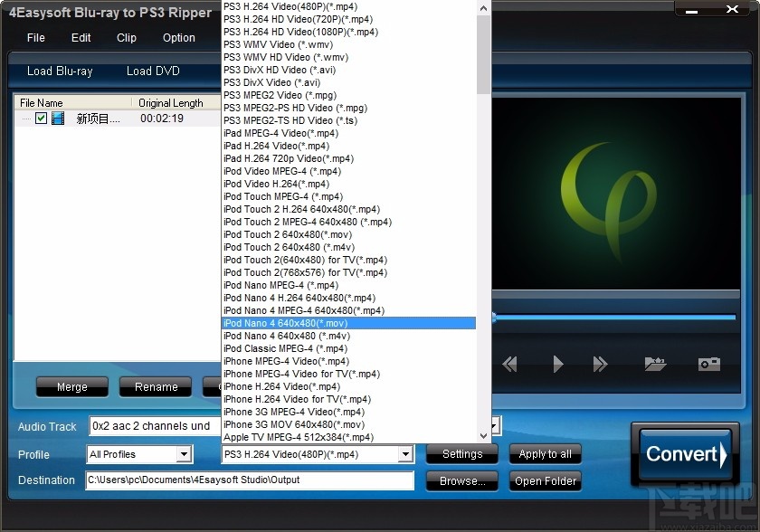760x532 pixels.
Task: Expand the 新项目 tree item
Action: coord(26,118)
